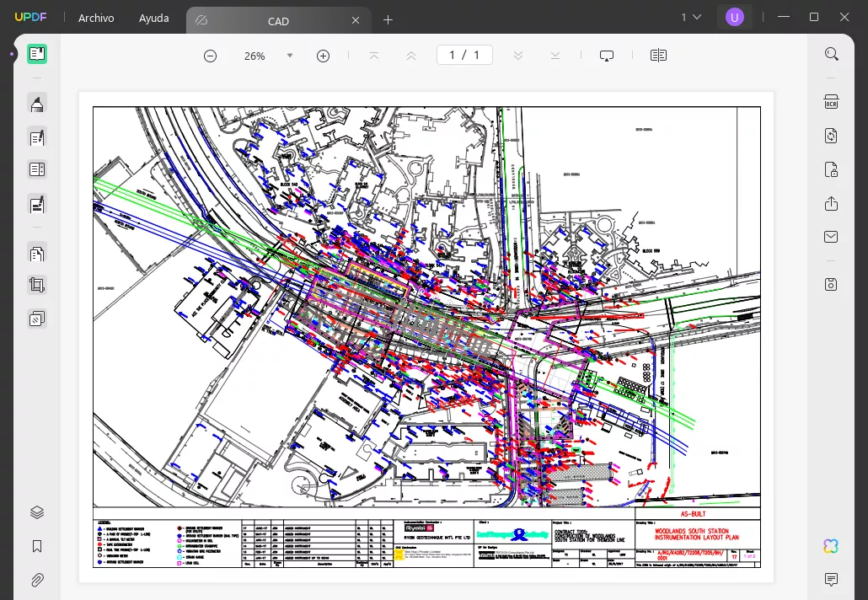Image resolution: width=868 pixels, height=600 pixels.
Task: Go to the previous page
Action: coord(411,56)
